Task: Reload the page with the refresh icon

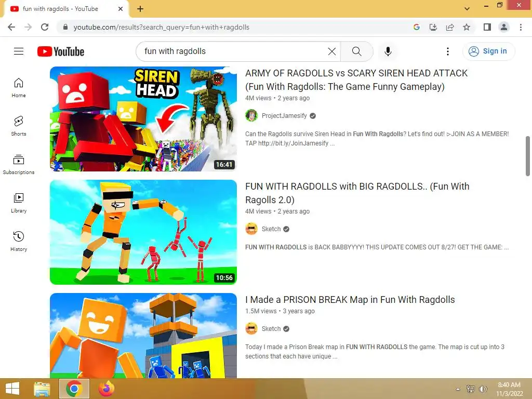Action: click(x=45, y=27)
